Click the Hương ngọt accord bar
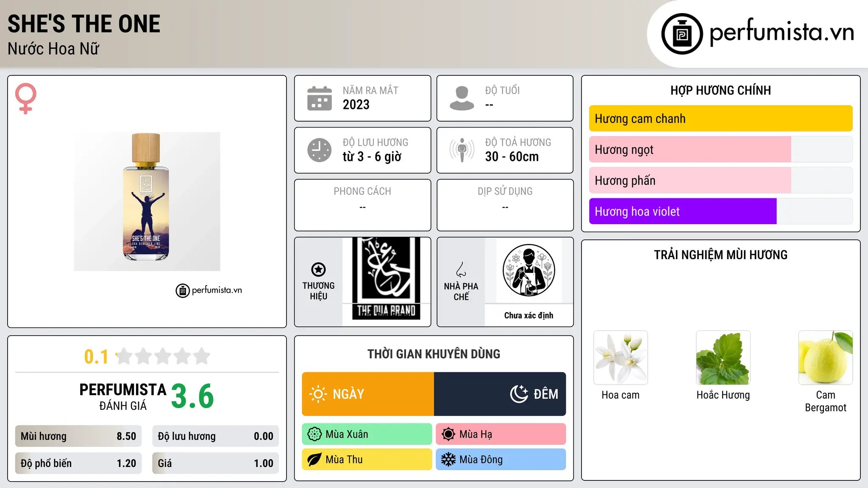The image size is (868, 488). (721, 150)
